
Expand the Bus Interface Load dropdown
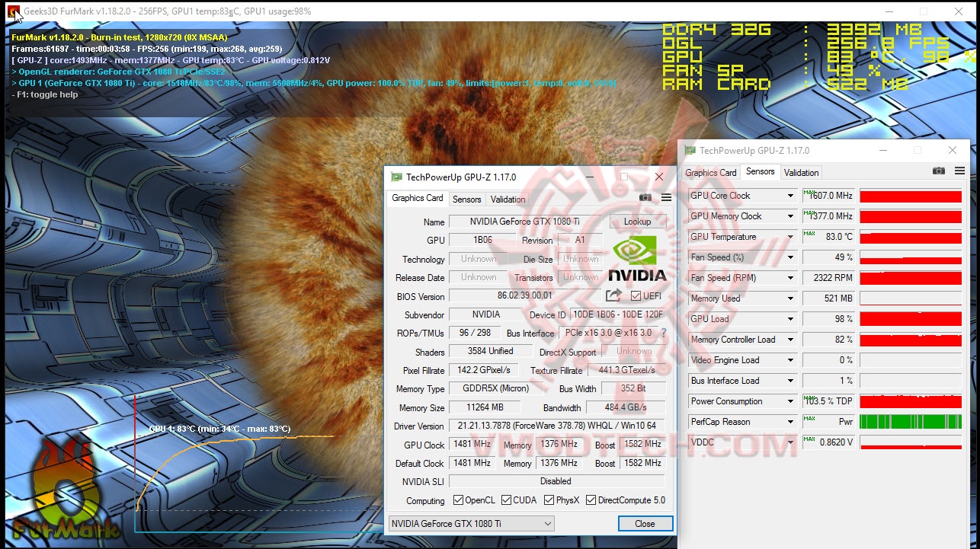click(790, 381)
